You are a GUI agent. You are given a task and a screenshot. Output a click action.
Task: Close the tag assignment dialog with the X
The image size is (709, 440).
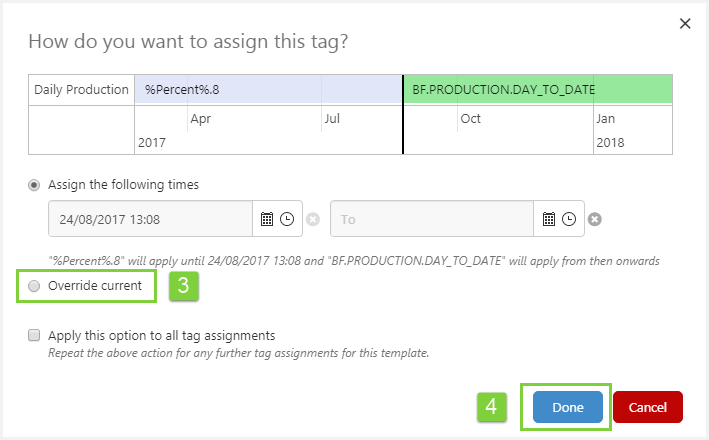click(x=685, y=23)
